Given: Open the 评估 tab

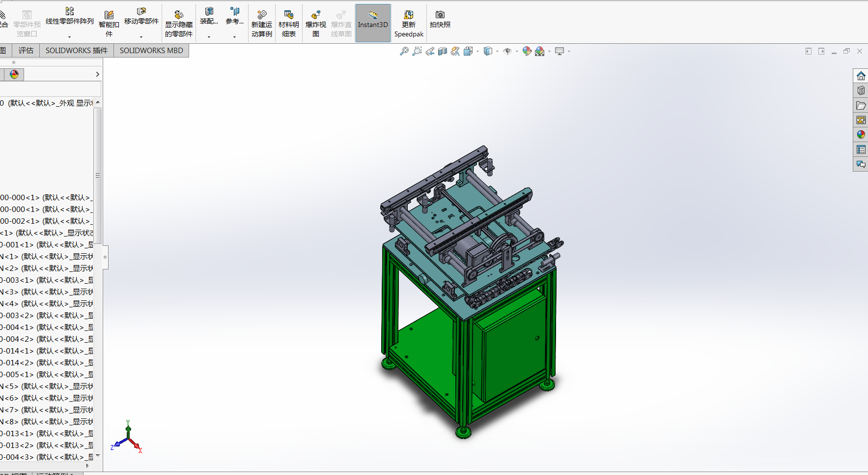Looking at the screenshot, I should pos(26,51).
